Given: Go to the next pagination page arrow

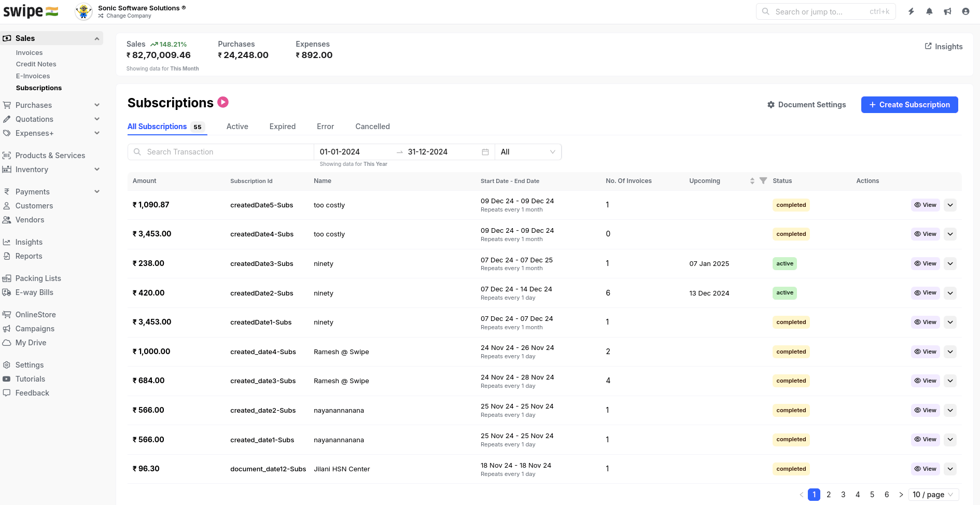Looking at the screenshot, I should [x=901, y=495].
